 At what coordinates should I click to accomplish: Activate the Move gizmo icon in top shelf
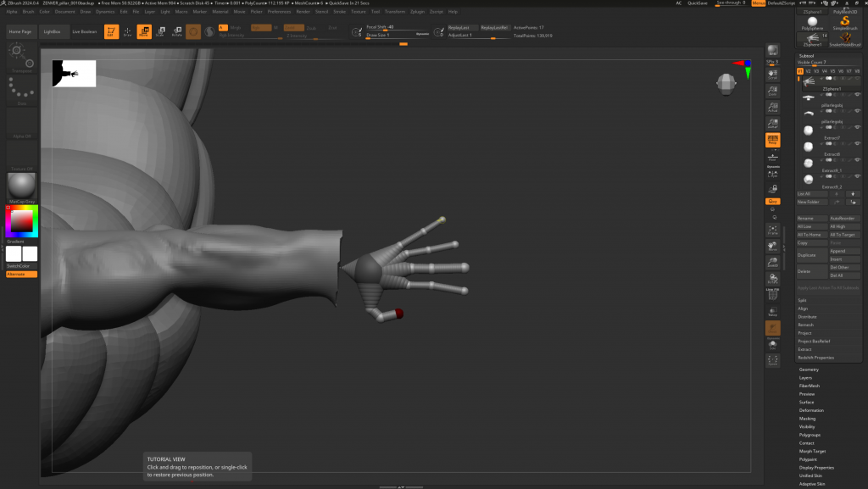pyautogui.click(x=144, y=31)
